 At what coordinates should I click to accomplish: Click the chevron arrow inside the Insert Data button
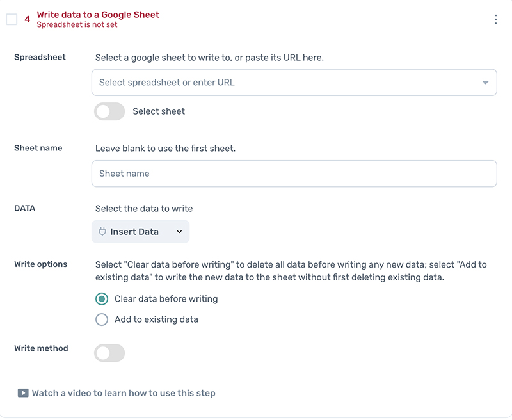(x=178, y=232)
